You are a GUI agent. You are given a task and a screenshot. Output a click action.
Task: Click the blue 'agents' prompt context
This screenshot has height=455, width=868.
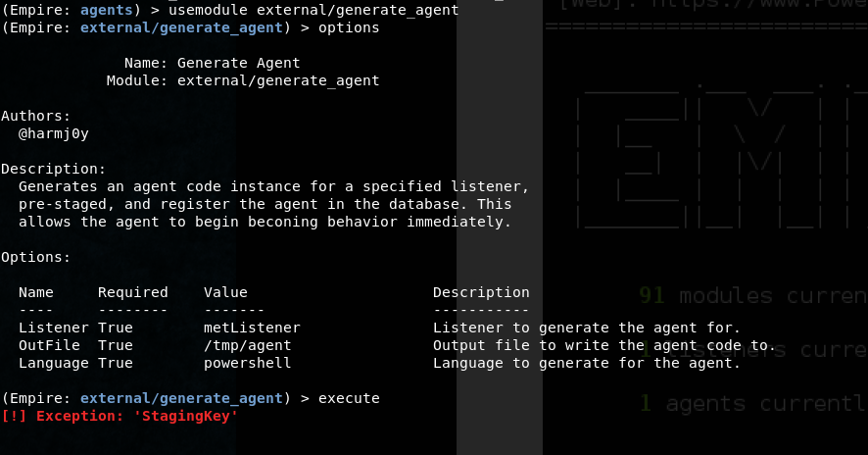pyautogui.click(x=106, y=10)
